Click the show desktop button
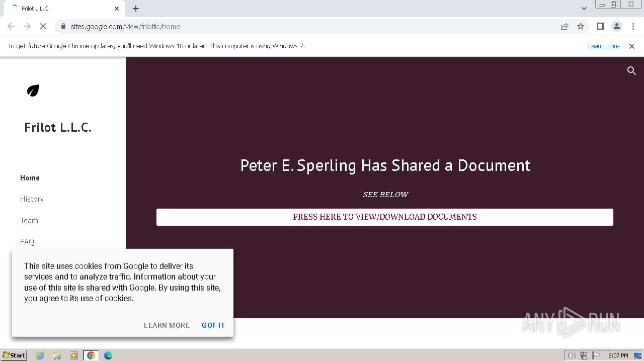Screen dimensions: 644x362 coord(638,355)
